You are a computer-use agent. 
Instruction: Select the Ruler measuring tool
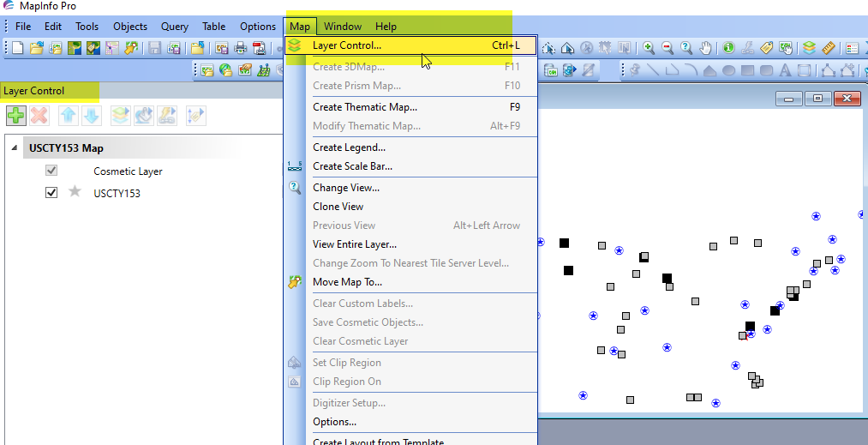coord(828,48)
